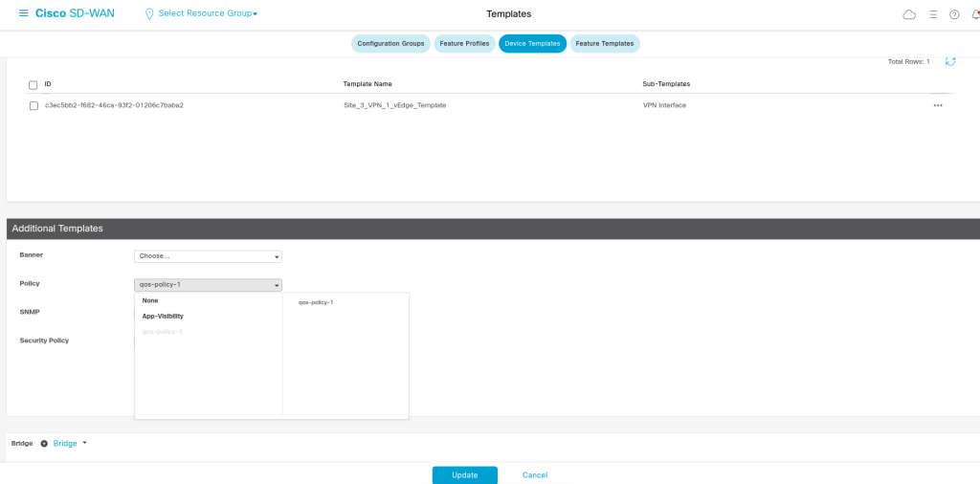
Task: Click the Cancel link
Action: click(535, 475)
